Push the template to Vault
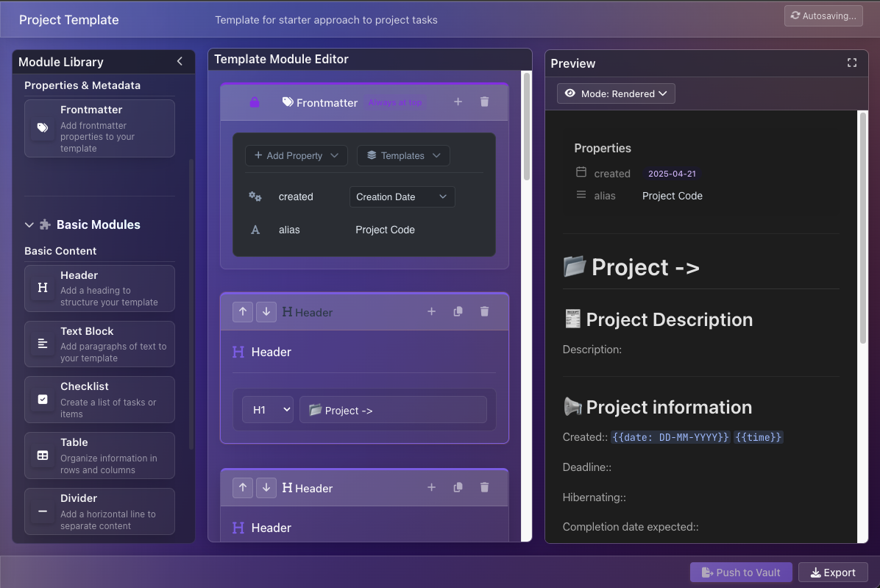880x588 pixels. [x=740, y=572]
